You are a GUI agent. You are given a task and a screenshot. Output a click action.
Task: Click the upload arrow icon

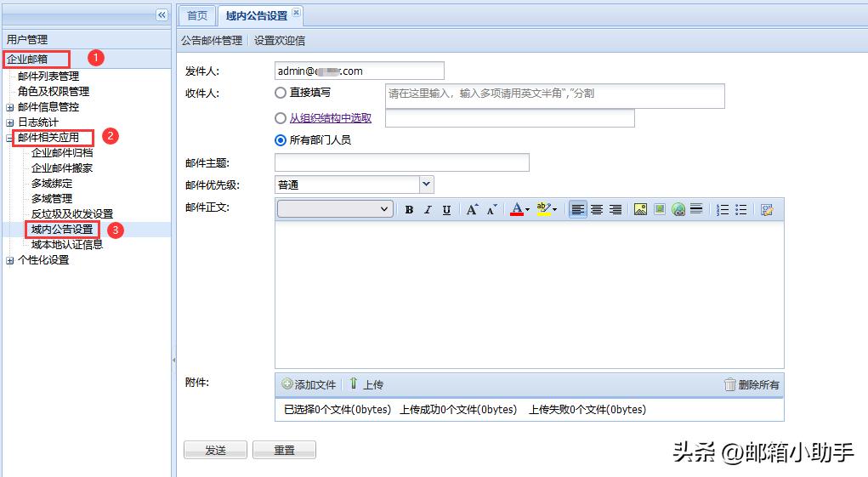353,383
